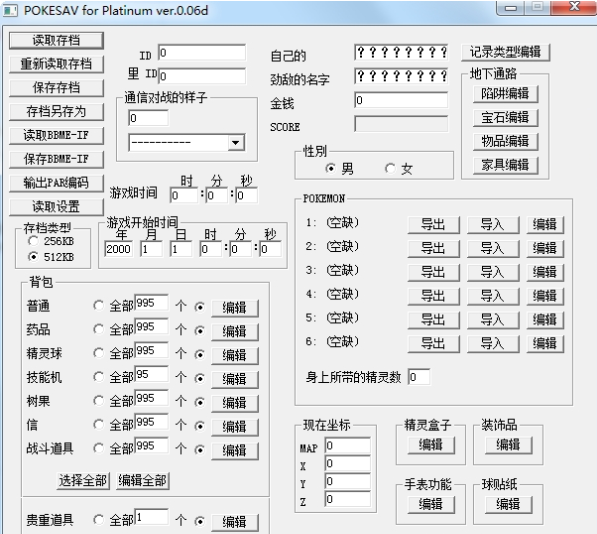Click 导出 for Pokemon slot 1
The image size is (597, 534).
(x=433, y=225)
